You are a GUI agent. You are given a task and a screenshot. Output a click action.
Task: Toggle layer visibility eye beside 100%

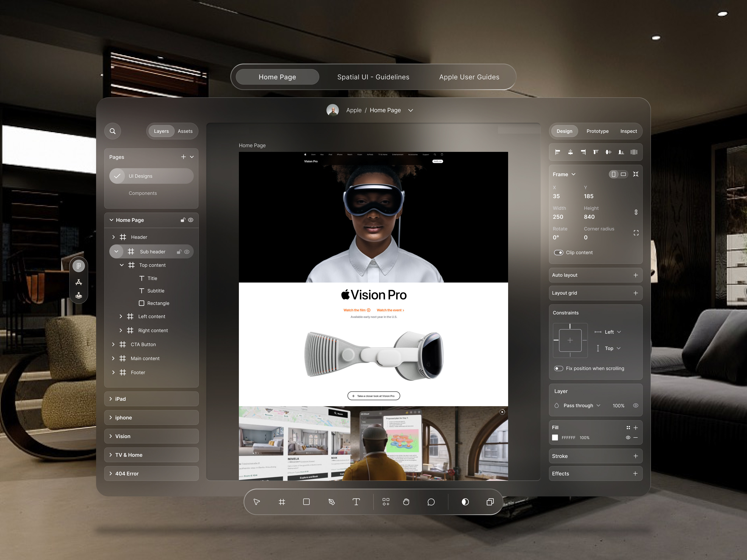coord(636,406)
